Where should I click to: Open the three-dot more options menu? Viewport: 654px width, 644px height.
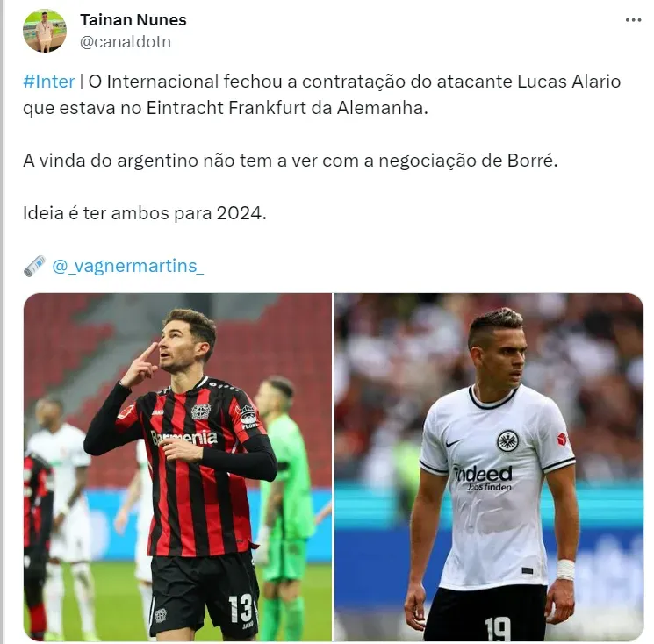(633, 20)
